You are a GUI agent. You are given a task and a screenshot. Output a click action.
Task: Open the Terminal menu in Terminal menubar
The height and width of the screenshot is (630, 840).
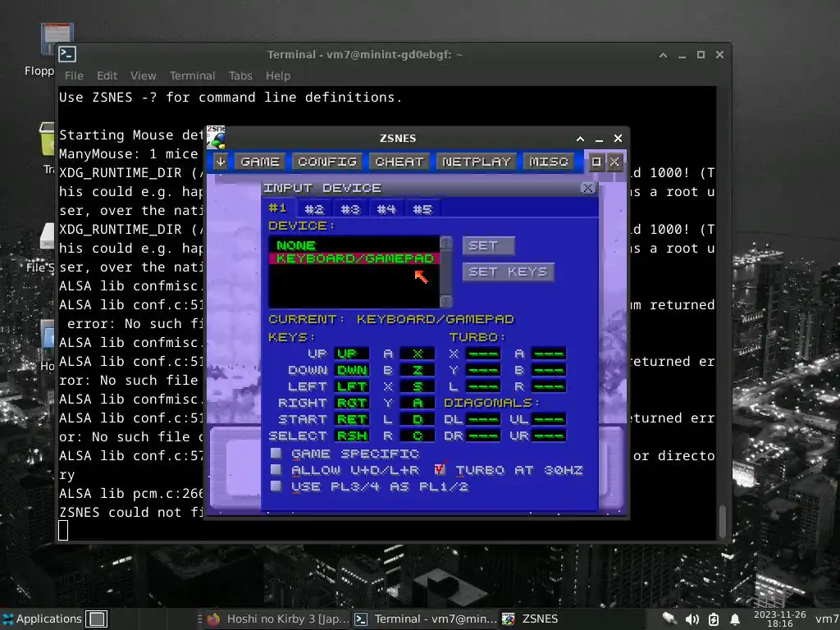pos(192,75)
